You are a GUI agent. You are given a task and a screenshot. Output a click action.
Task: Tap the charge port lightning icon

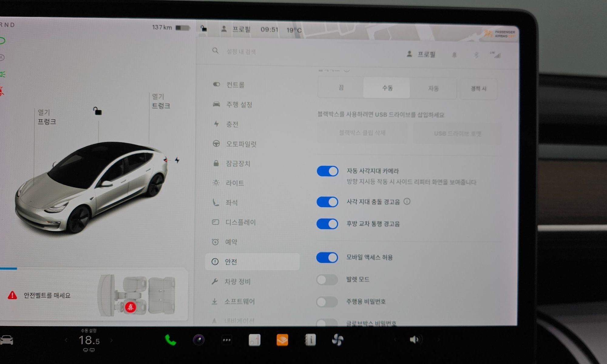click(177, 160)
